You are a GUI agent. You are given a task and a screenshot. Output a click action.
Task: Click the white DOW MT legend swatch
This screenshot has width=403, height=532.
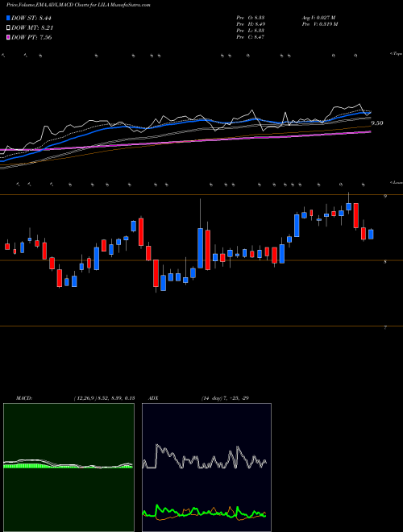point(8,28)
